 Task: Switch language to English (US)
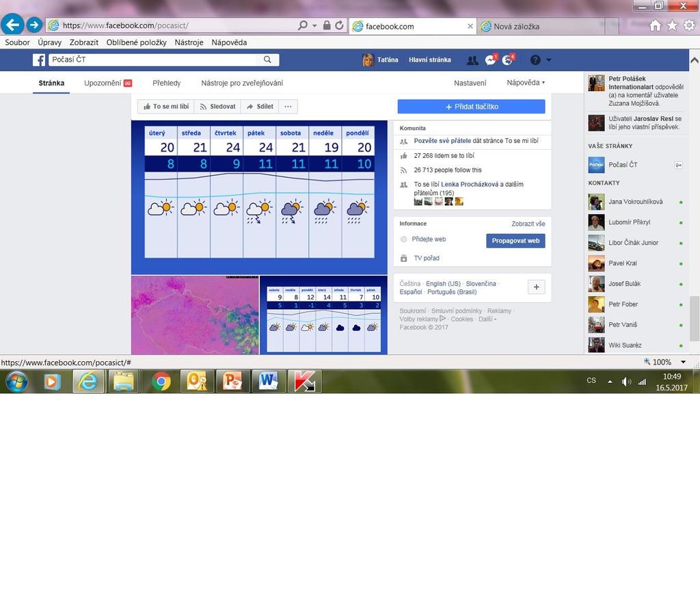click(x=443, y=284)
